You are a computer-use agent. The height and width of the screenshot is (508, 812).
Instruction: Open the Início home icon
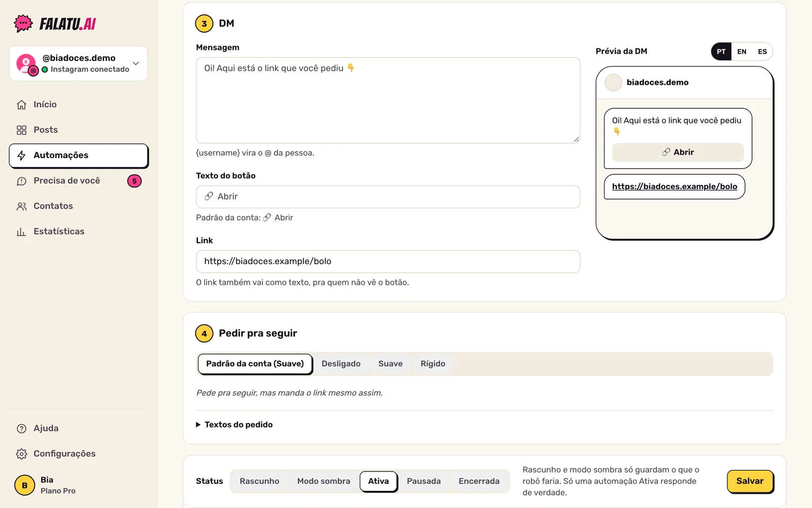point(21,105)
